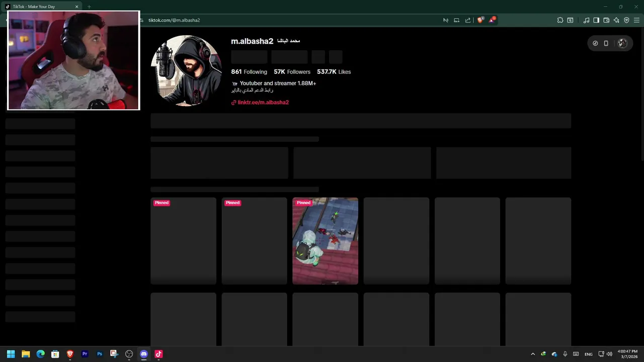The width and height of the screenshot is (644, 362).
Task: Open File Explorer from taskbar
Action: (x=26, y=354)
